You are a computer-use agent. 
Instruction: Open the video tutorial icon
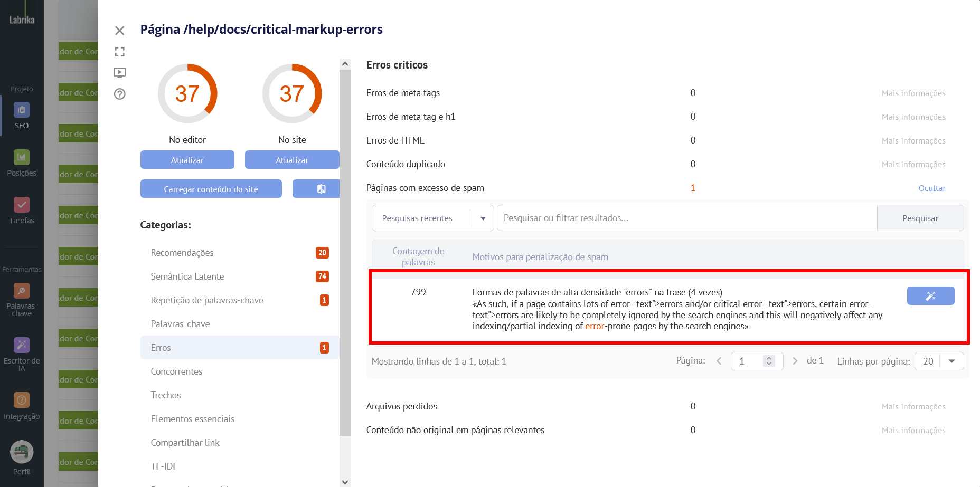[120, 72]
